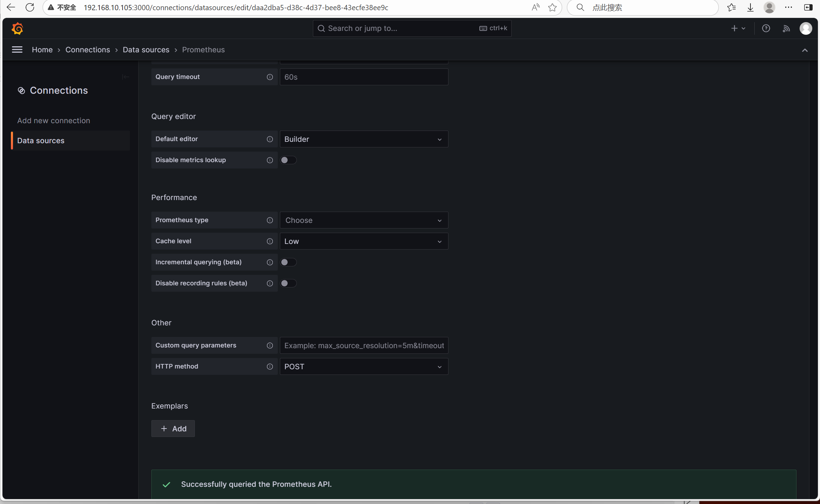This screenshot has height=504, width=820.
Task: Open the Cache level Low dropdown
Action: (x=364, y=241)
